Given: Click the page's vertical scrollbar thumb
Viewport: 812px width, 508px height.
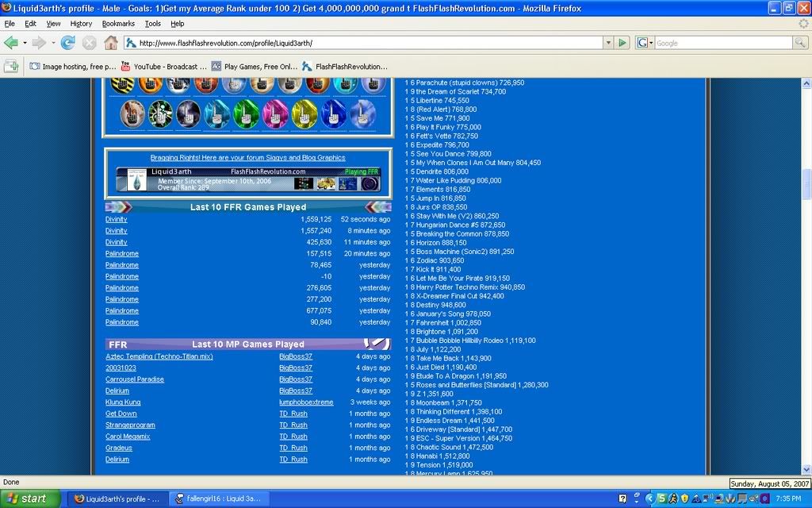Looking at the screenshot, I should coord(806,184).
